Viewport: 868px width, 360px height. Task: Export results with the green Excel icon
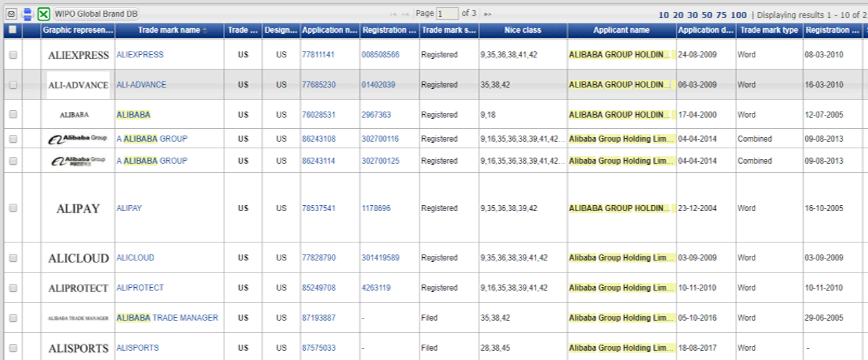coord(43,13)
